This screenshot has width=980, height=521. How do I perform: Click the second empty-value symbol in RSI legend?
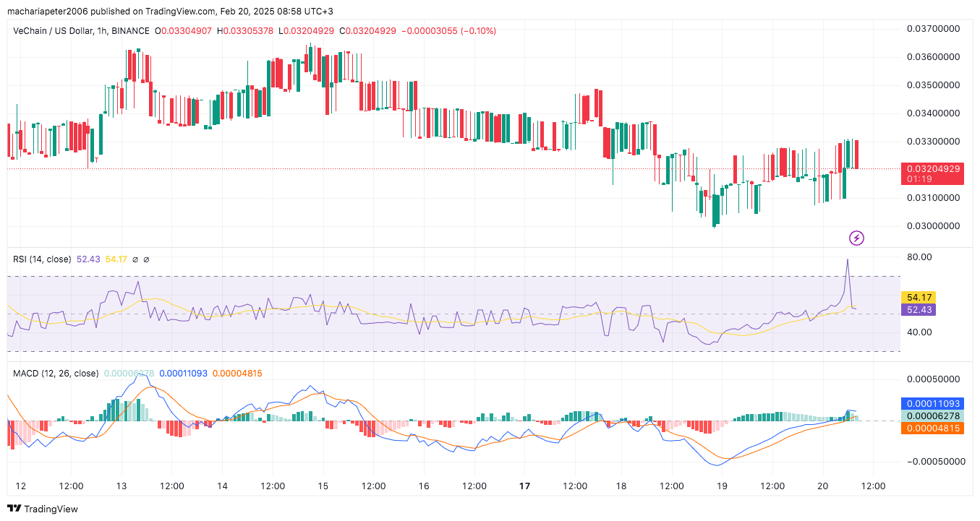click(146, 259)
